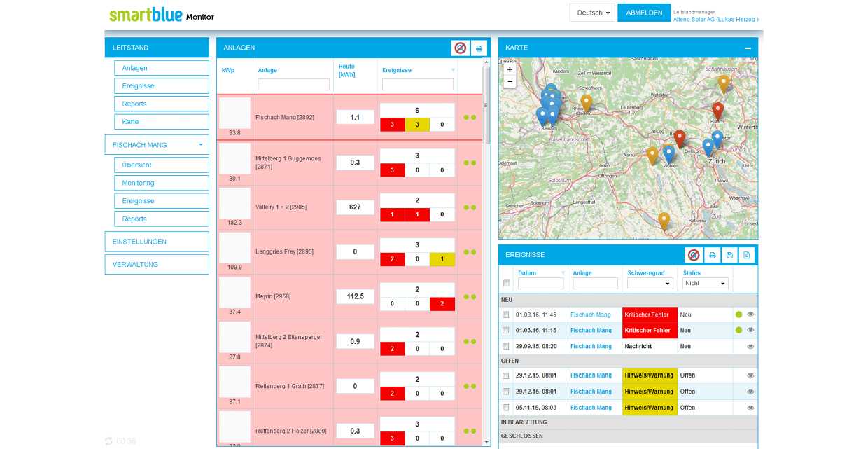The image size is (868, 449).
Task: Click the print icon in Ereignisse panel
Action: coord(712,256)
